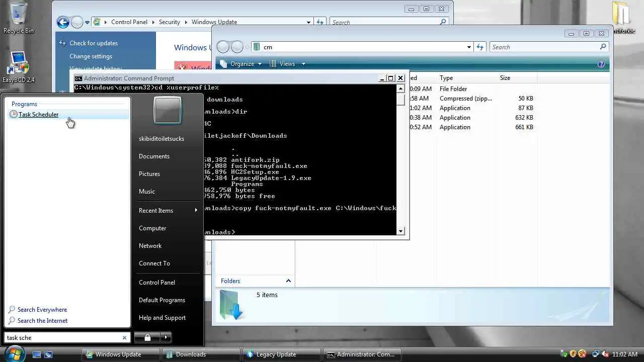Switch to the Windows Update taskbar button

coord(120,354)
